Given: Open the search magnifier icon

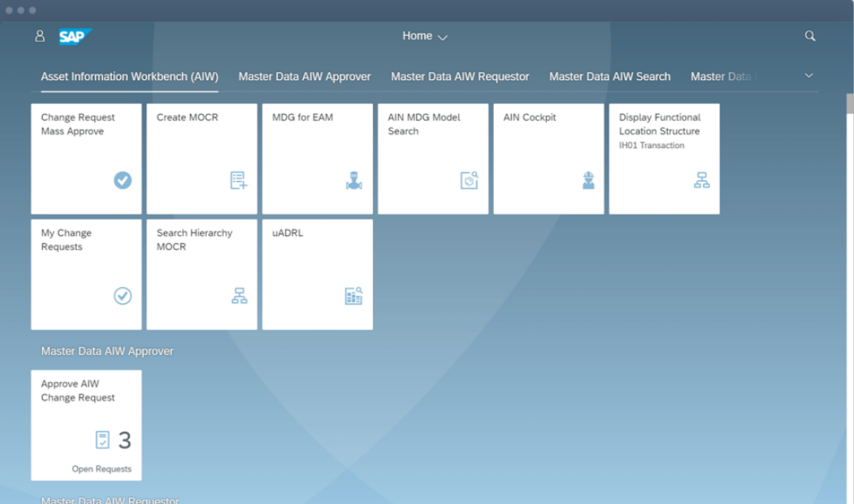Looking at the screenshot, I should (810, 36).
